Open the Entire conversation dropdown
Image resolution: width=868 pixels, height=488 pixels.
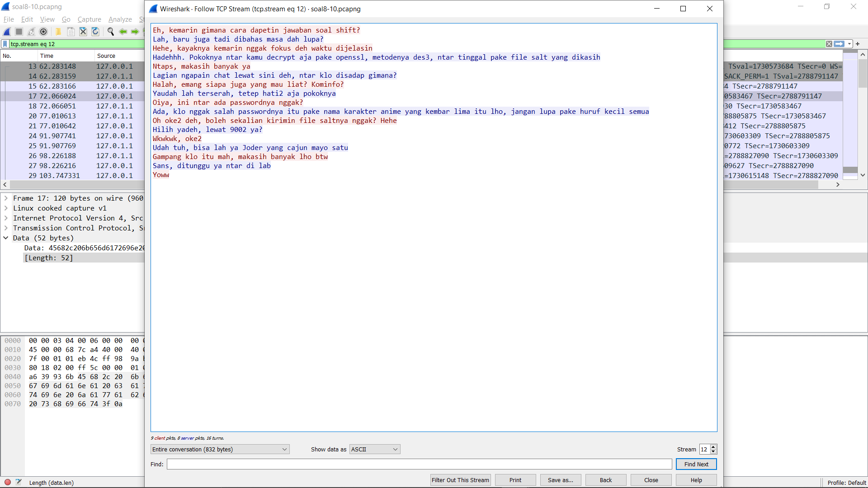click(x=220, y=449)
